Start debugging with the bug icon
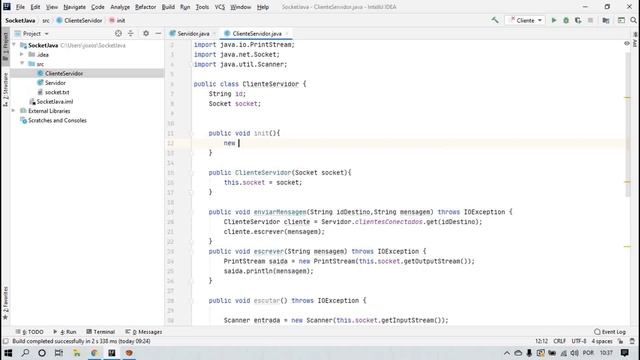 coord(566,20)
